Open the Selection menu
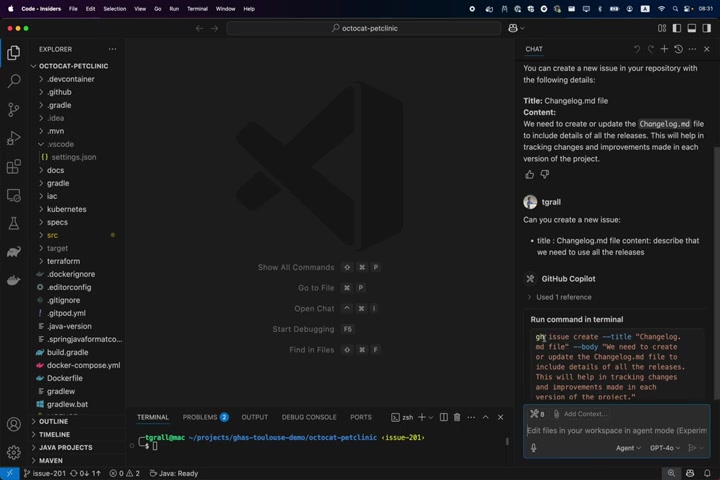The image size is (720, 480). tap(114, 9)
